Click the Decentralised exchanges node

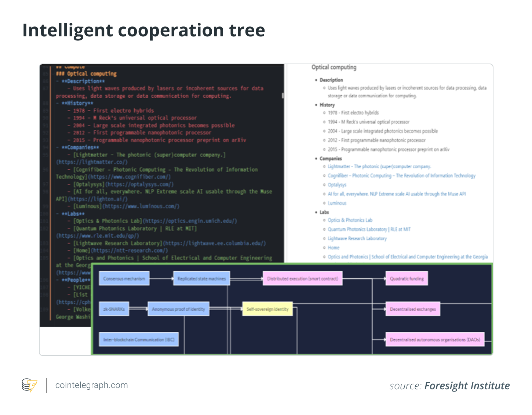tap(413, 309)
